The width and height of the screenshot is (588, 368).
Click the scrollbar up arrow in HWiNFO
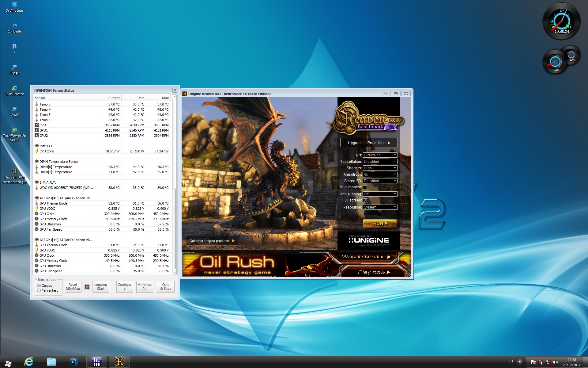(174, 97)
